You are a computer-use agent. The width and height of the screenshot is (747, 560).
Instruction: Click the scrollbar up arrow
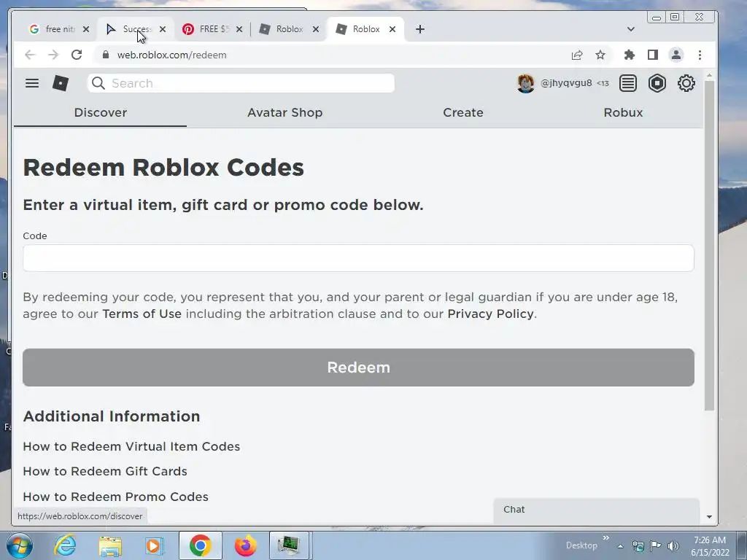[x=709, y=75]
